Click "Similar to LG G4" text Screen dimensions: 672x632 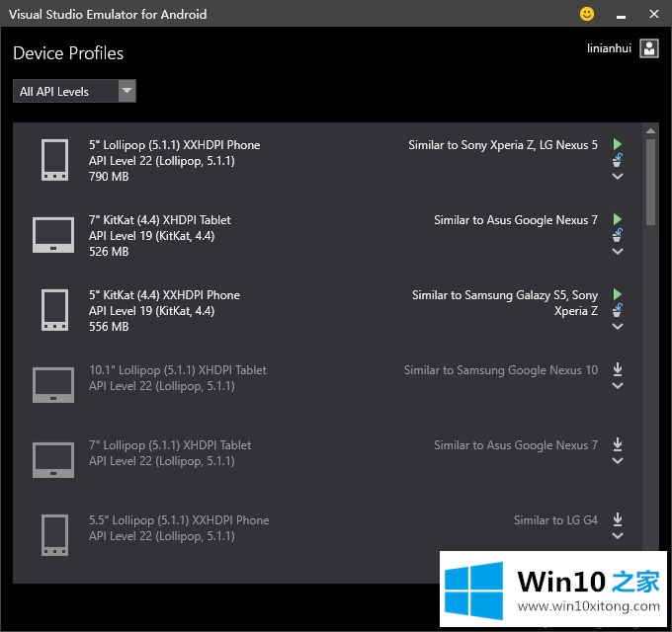pyautogui.click(x=555, y=520)
